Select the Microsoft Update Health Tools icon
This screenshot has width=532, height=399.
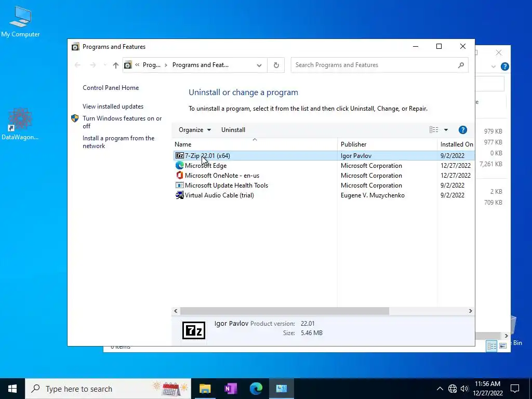179,185
